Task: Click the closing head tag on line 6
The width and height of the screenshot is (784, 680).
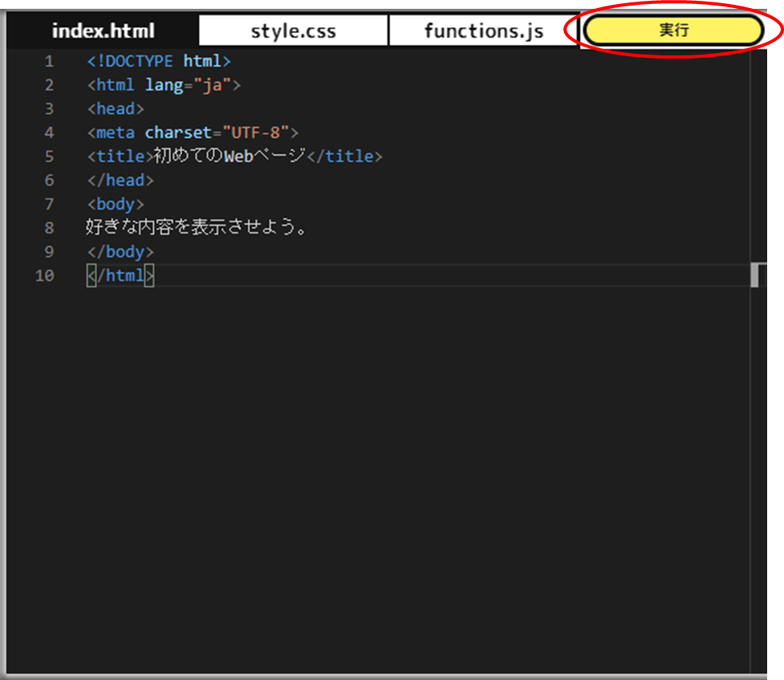Action: pos(120,180)
